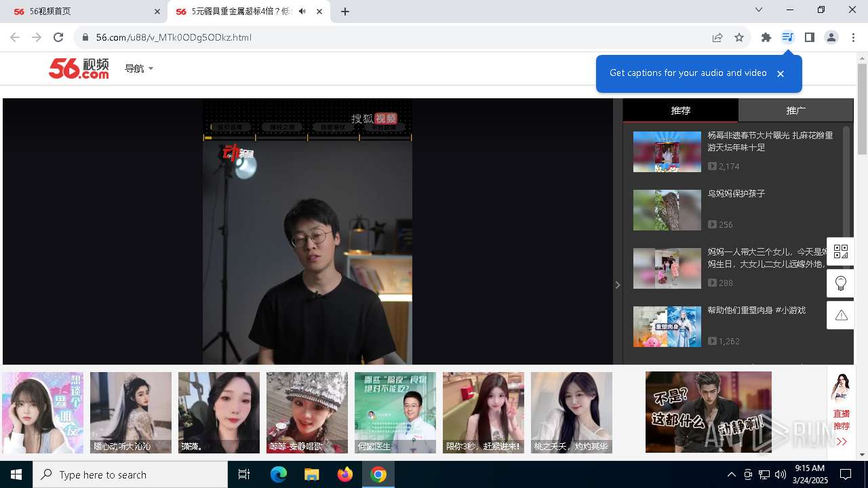Viewport: 868px width, 488px height.
Task: Go back to previous page
Action: [15, 37]
